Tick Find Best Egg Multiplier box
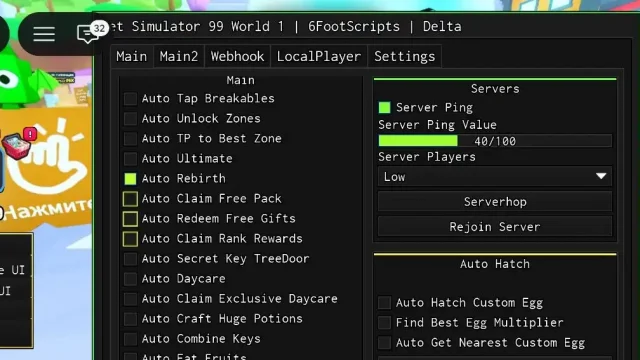This screenshot has width=640, height=360. click(x=384, y=322)
